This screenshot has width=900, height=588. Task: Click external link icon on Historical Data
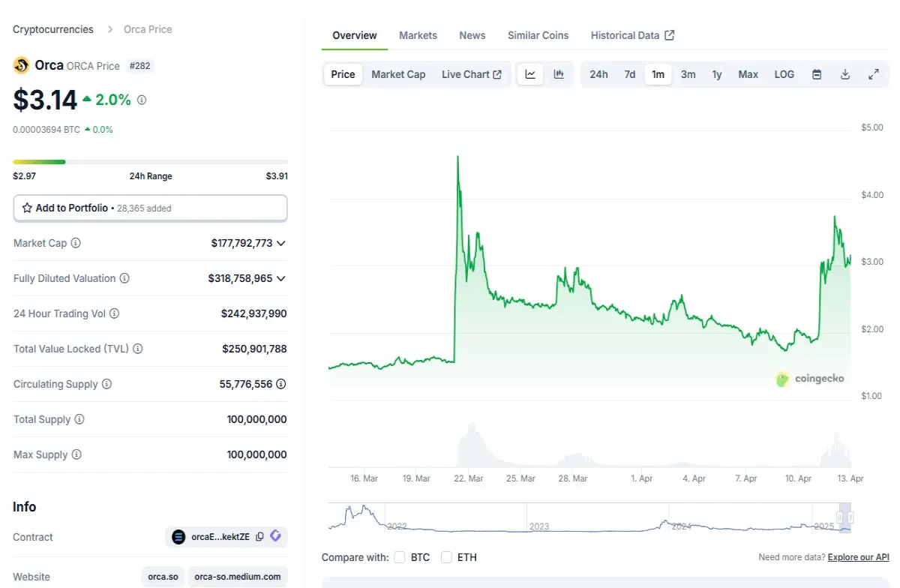click(670, 35)
